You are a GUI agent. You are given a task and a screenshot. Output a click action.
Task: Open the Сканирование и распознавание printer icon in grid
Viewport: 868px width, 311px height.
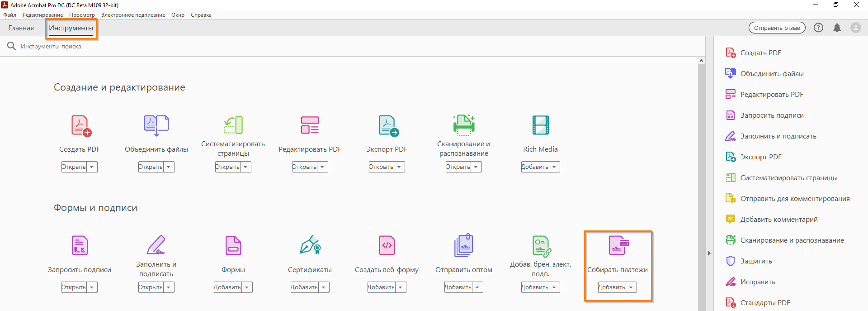pos(464,125)
